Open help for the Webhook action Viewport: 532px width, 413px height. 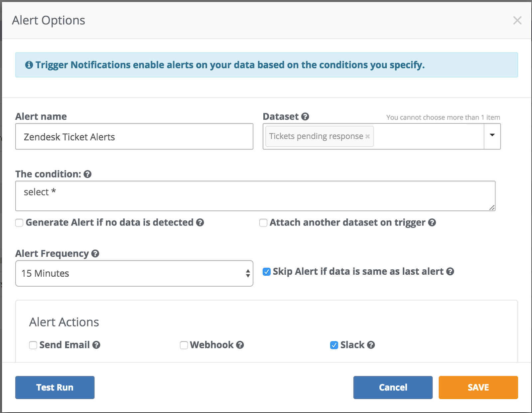pos(239,345)
